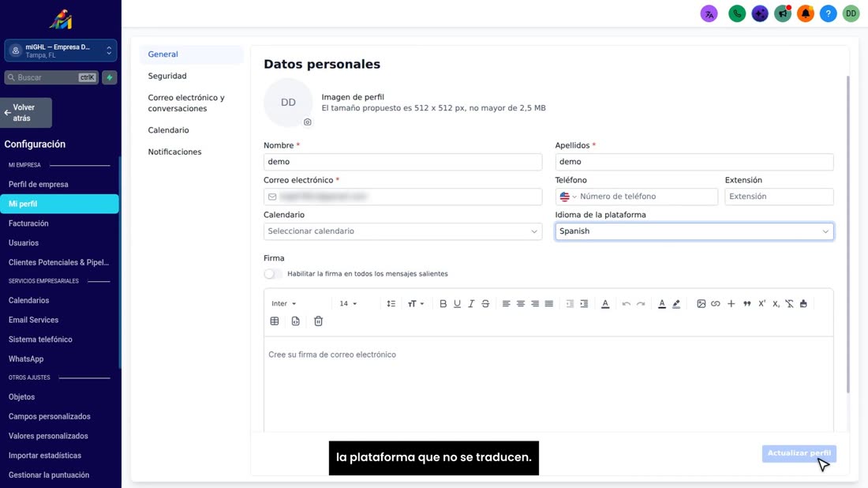
Task: Click the Actualizar perfil button
Action: [x=799, y=453]
